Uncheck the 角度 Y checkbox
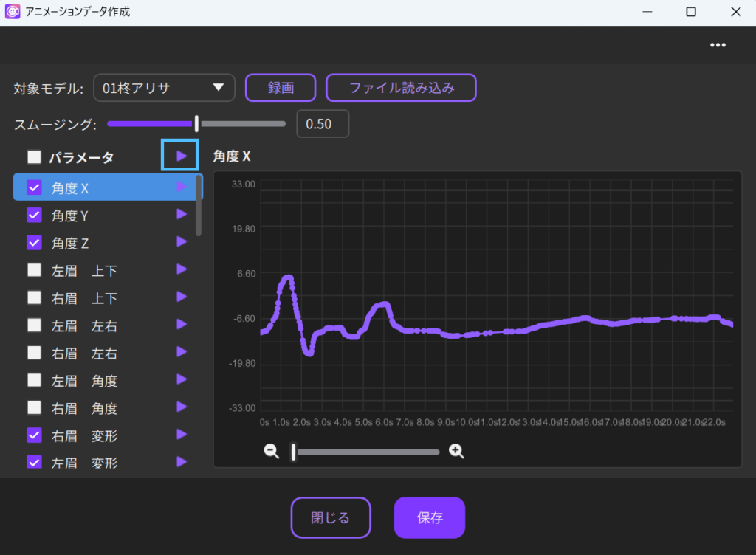Viewport: 756px width, 555px height. click(x=34, y=215)
